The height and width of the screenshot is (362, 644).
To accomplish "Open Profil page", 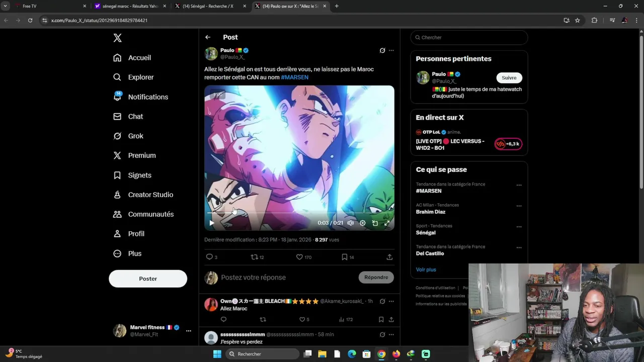I will tap(129, 234).
